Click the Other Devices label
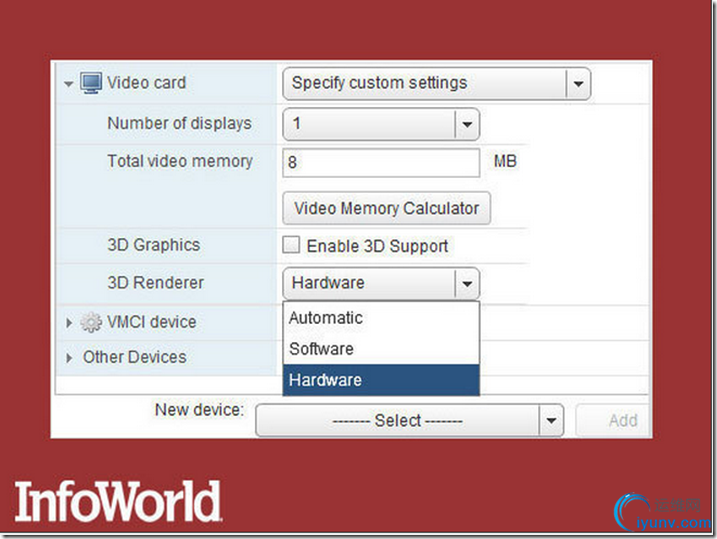The width and height of the screenshot is (717, 539). point(134,357)
